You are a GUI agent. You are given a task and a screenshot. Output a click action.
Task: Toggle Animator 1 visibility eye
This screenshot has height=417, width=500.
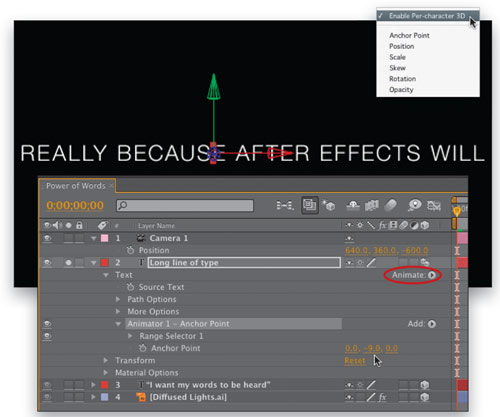[47, 324]
